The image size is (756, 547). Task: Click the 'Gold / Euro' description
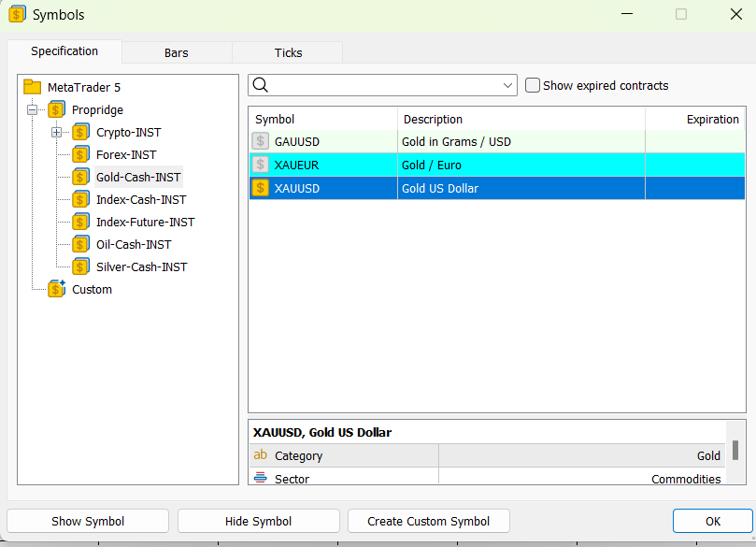[432, 165]
